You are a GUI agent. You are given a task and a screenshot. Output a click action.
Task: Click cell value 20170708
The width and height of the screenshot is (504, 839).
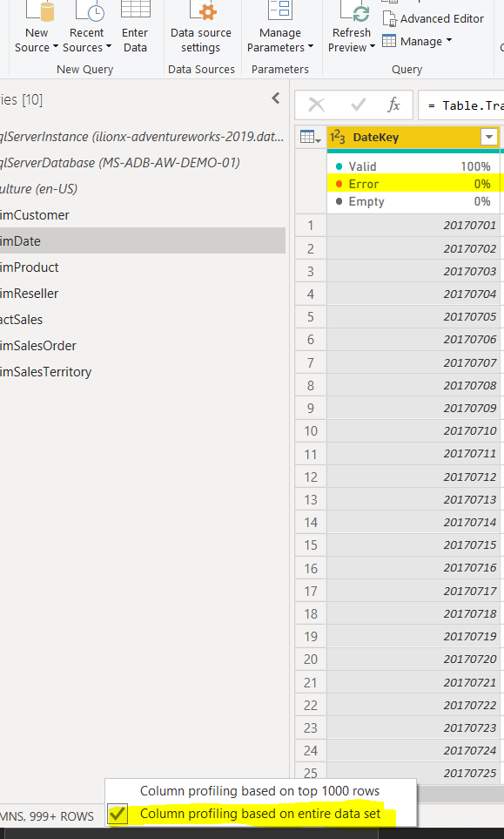coord(413,385)
